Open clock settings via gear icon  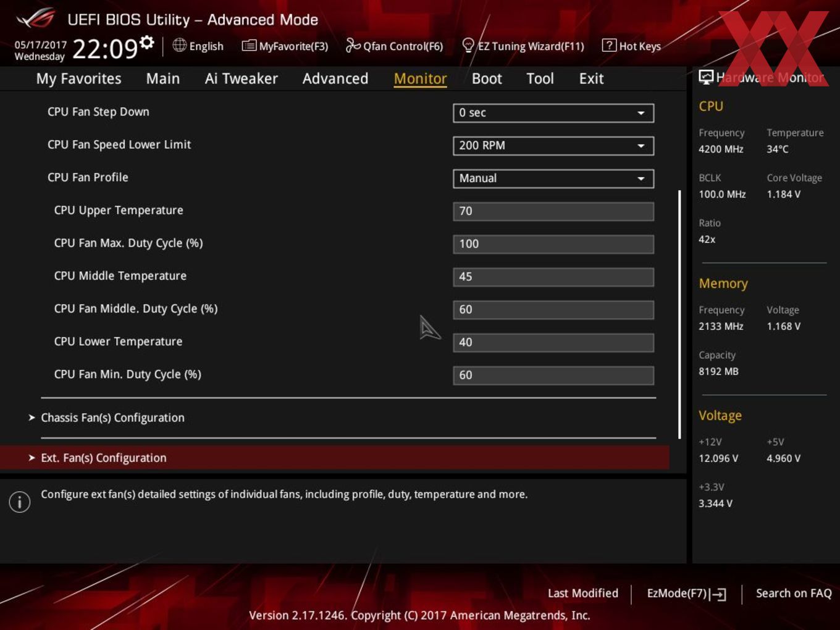147,43
